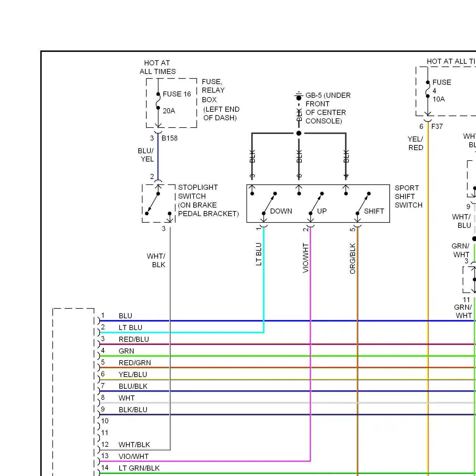Click the vertical ORG/BLK wire label

pyautogui.click(x=353, y=259)
